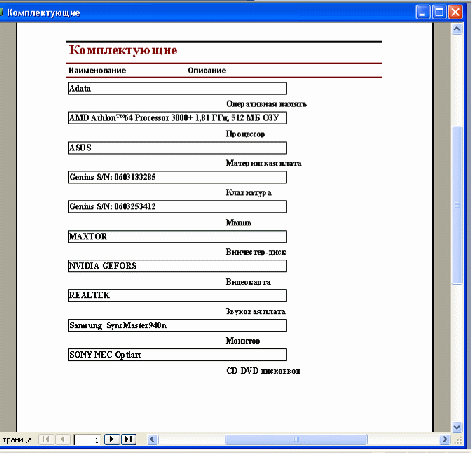Go to the first page of the report
Image resolution: width=472 pixels, height=454 pixels.
tap(46, 439)
